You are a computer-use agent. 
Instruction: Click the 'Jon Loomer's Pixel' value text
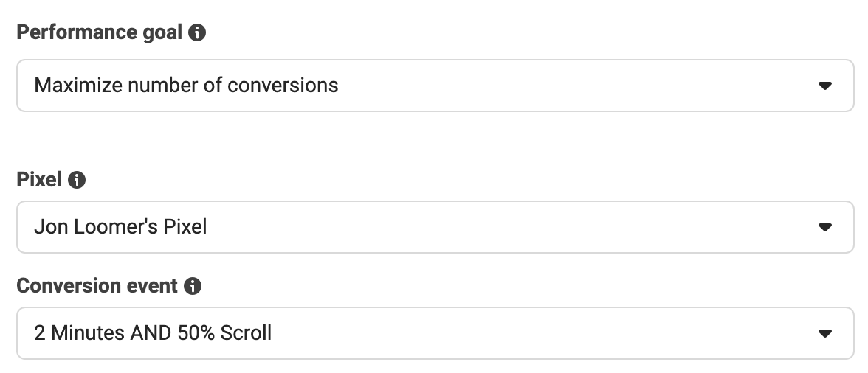pos(120,226)
